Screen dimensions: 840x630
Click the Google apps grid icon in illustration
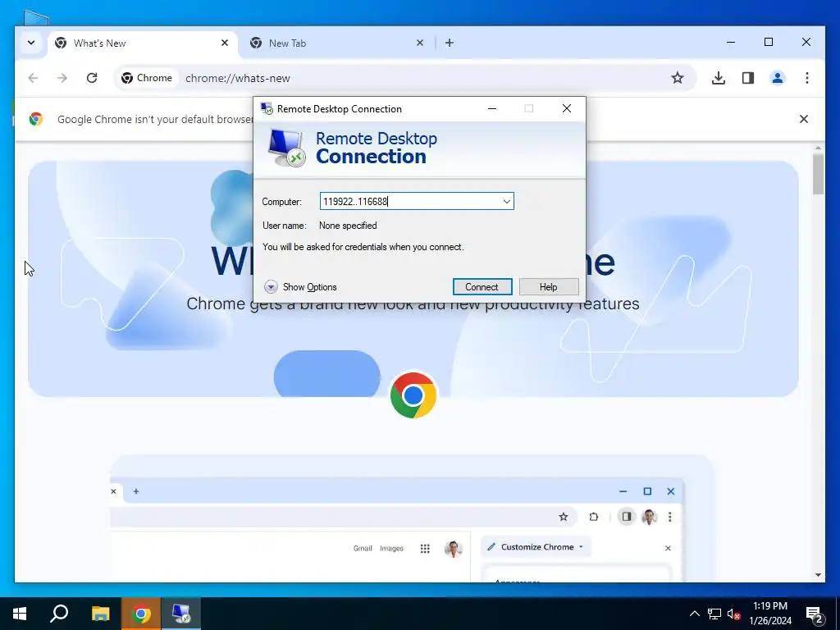coord(425,549)
